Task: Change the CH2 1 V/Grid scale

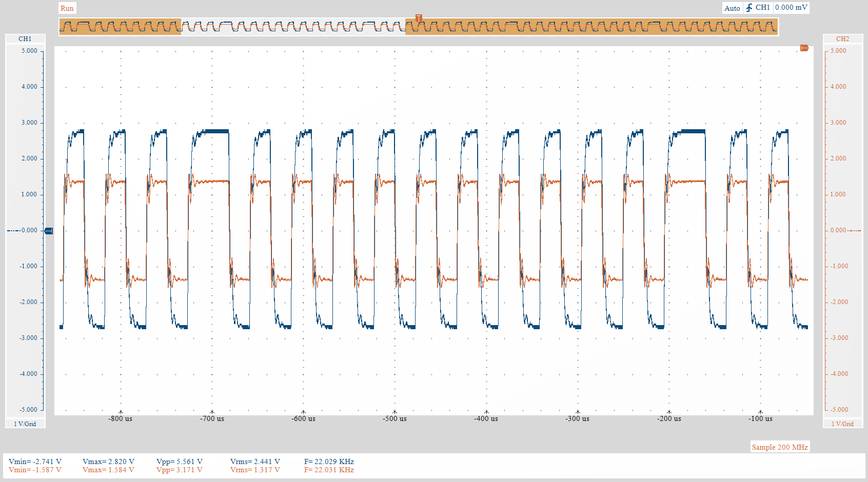Action: pos(842,424)
